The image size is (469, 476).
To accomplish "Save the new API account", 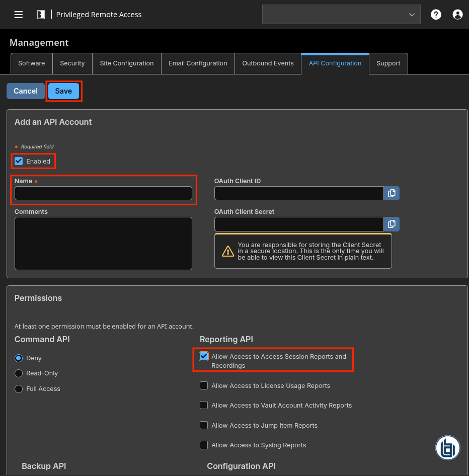I will (x=63, y=91).
